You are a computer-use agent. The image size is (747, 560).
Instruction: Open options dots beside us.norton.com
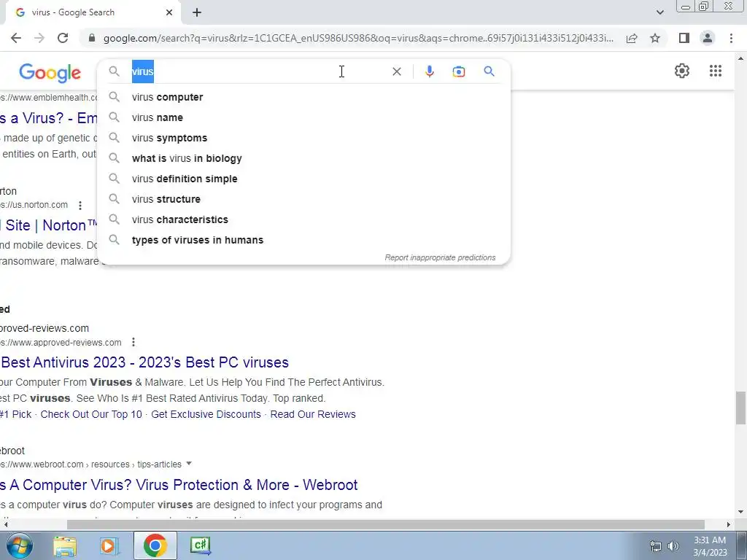pos(80,205)
